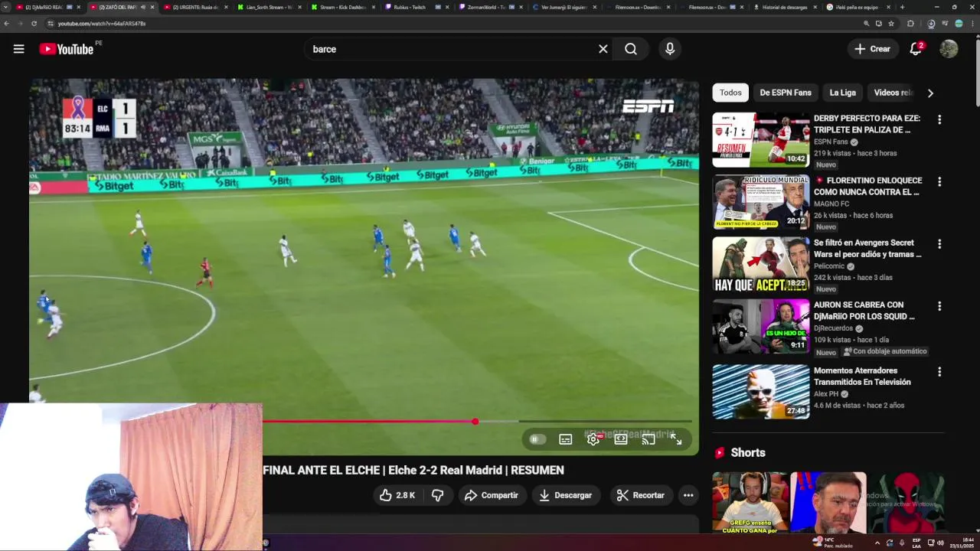This screenshot has width=980, height=551.
Task: Switch to theater mode
Action: tap(621, 439)
